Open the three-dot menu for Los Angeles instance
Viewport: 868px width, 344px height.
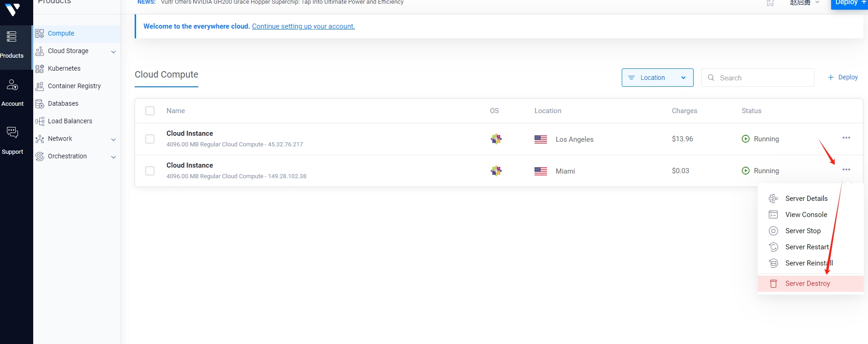point(846,138)
